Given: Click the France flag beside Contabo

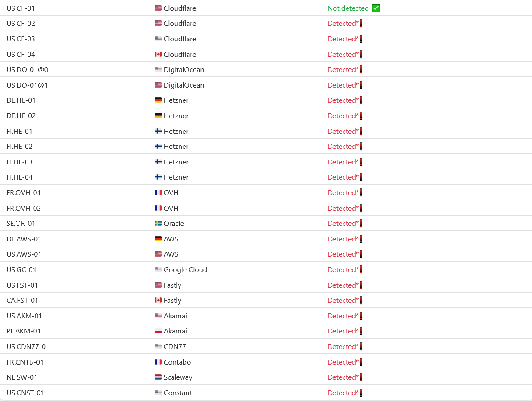Looking at the screenshot, I should (x=158, y=362).
